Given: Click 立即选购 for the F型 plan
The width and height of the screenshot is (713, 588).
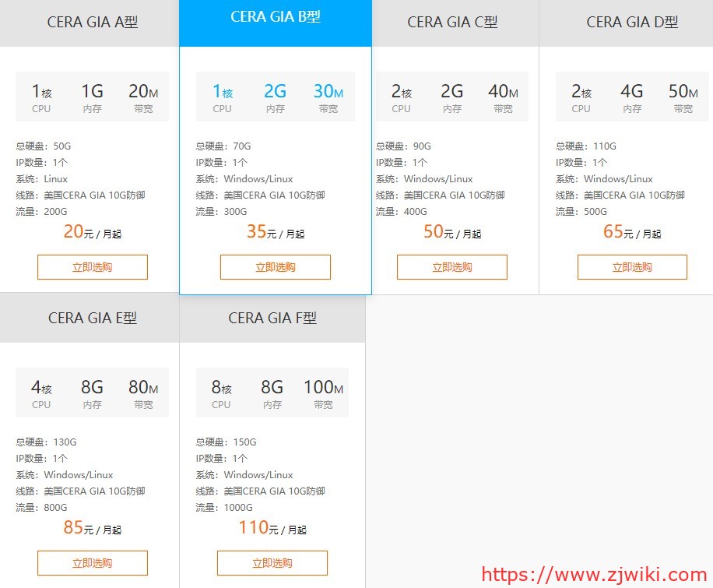Looking at the screenshot, I should click(x=272, y=562).
